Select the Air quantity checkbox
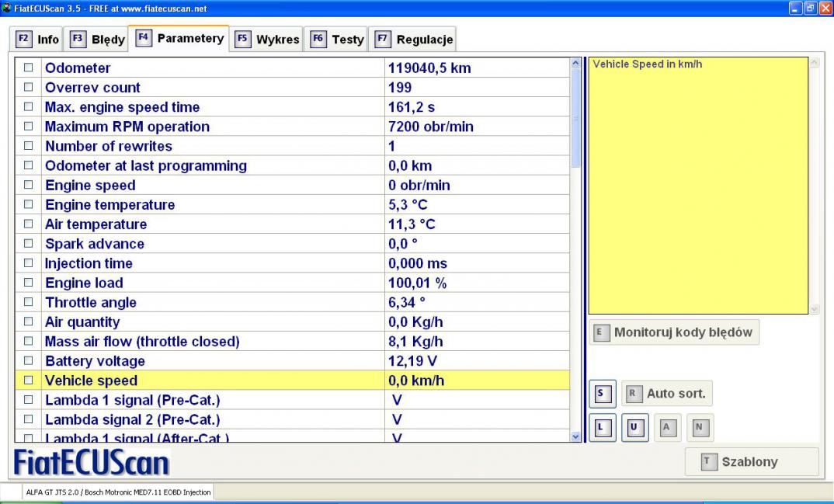 point(28,322)
